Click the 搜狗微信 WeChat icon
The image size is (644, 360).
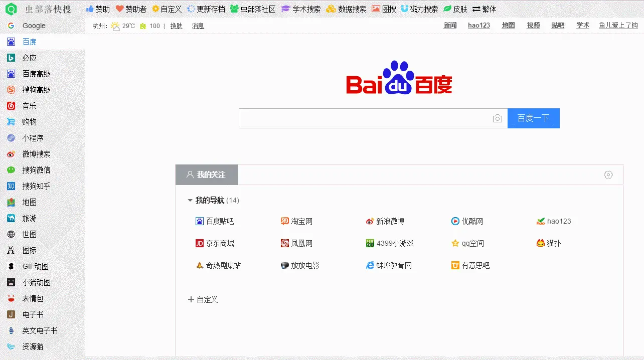(11, 170)
